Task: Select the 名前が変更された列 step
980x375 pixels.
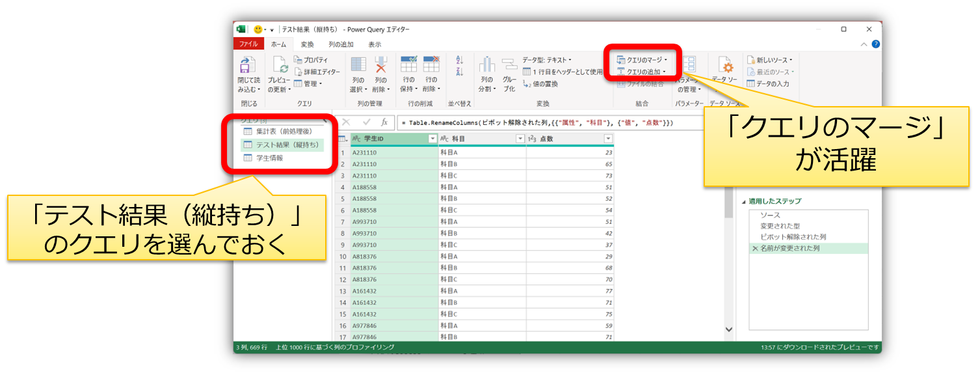Action: 808,248
